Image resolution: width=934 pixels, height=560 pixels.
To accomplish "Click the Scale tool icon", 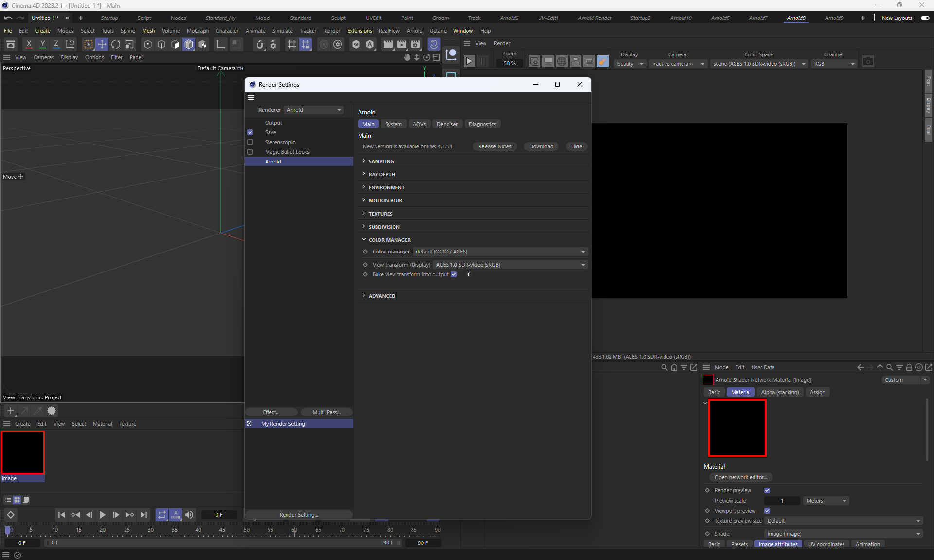I will coord(129,45).
